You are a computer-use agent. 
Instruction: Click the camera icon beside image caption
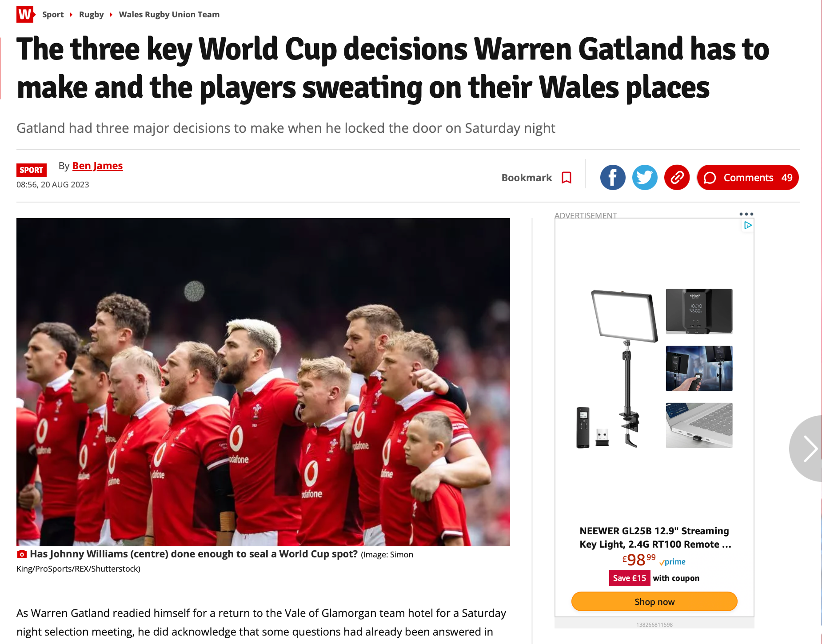point(22,554)
